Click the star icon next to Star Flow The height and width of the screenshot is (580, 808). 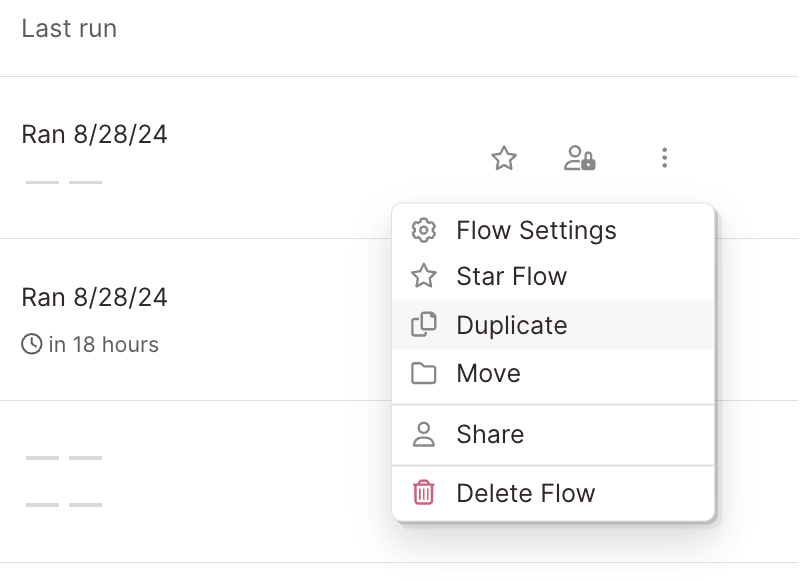point(424,276)
